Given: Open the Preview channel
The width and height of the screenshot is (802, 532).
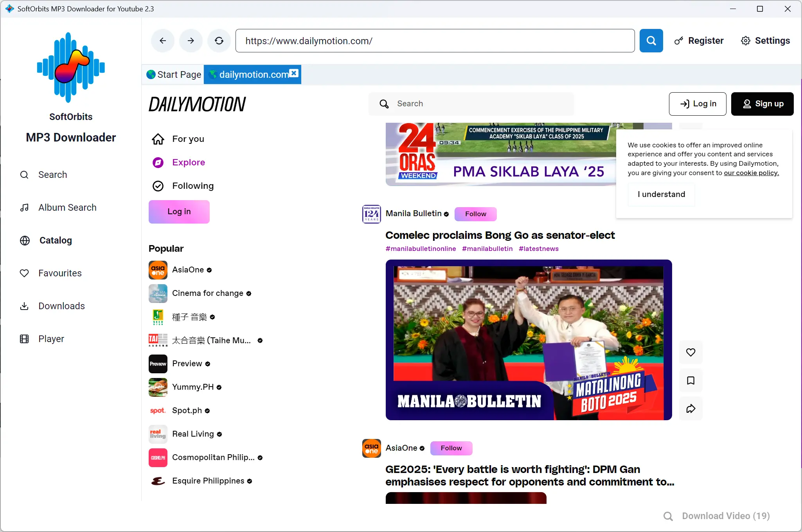Looking at the screenshot, I should 180,364.
